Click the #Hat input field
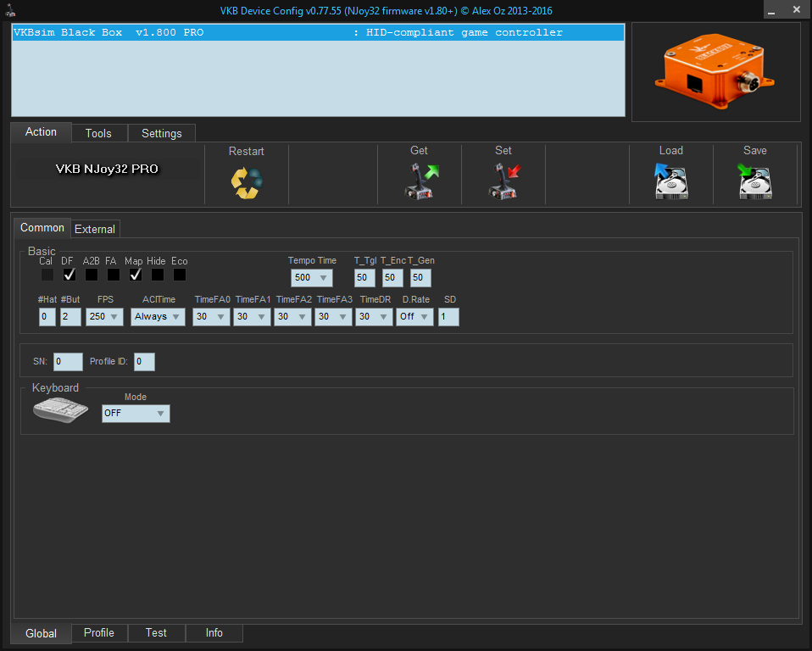Viewport: 812px width, 651px height. click(47, 316)
